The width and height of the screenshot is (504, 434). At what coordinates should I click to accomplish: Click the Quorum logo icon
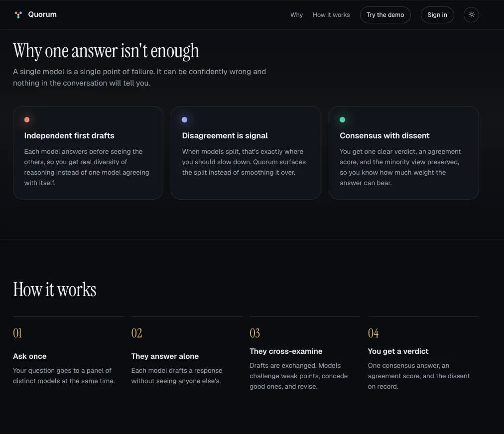coord(18,15)
